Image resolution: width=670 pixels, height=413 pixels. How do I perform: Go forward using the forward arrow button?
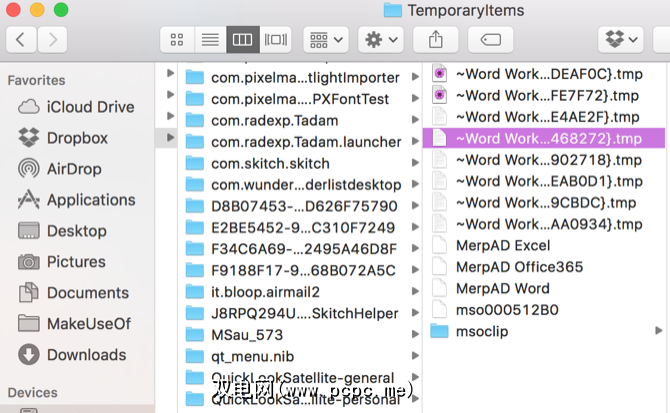(x=52, y=40)
